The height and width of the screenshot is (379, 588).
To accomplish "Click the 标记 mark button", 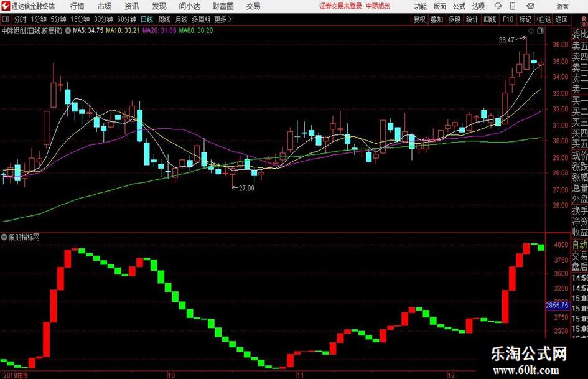I will pos(525,19).
